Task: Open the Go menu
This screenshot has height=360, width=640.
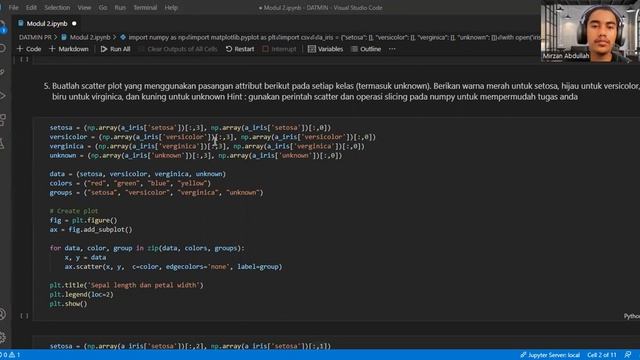Action: 103,7
